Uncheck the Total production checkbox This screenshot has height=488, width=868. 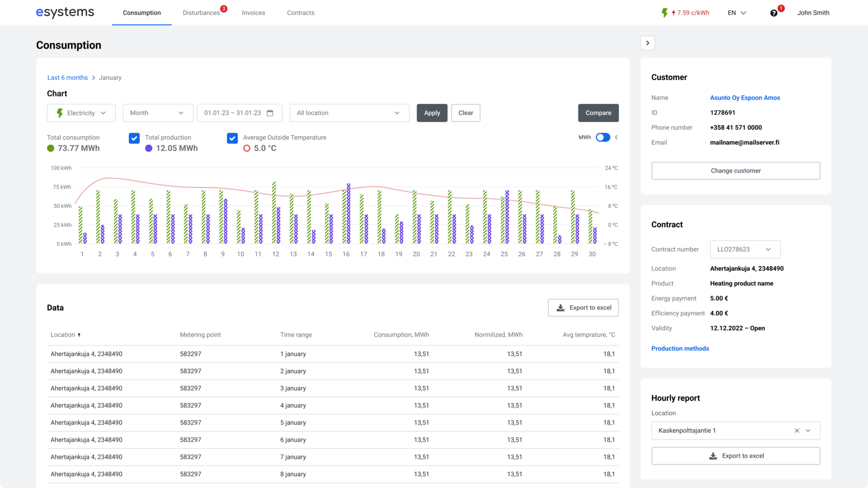click(x=134, y=138)
